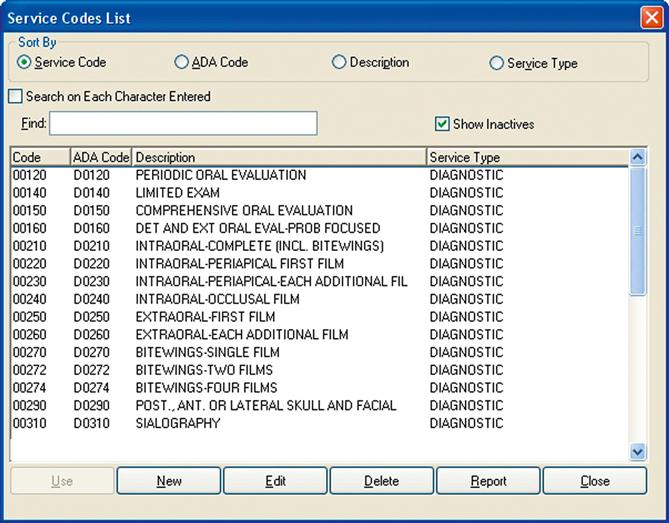Click the scrollbar up arrow
This screenshot has width=669, height=523.
[x=639, y=157]
